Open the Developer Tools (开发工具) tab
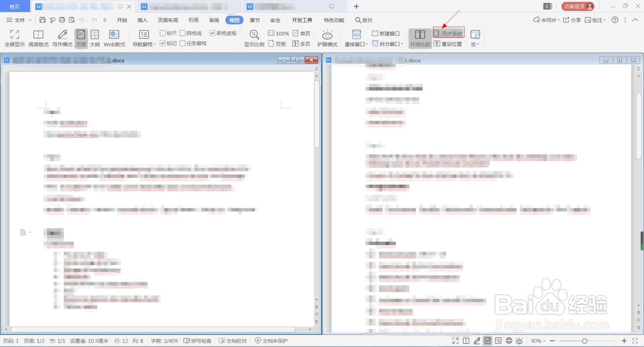 pyautogui.click(x=302, y=20)
